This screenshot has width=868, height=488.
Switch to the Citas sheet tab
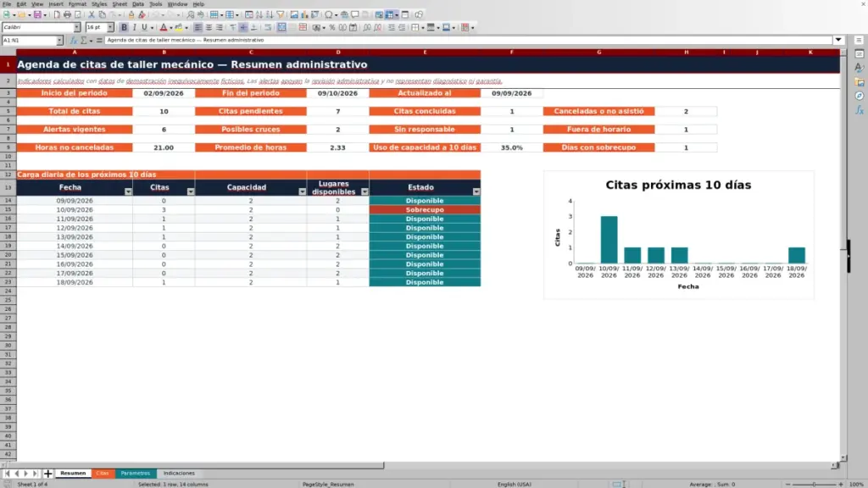pyautogui.click(x=103, y=474)
